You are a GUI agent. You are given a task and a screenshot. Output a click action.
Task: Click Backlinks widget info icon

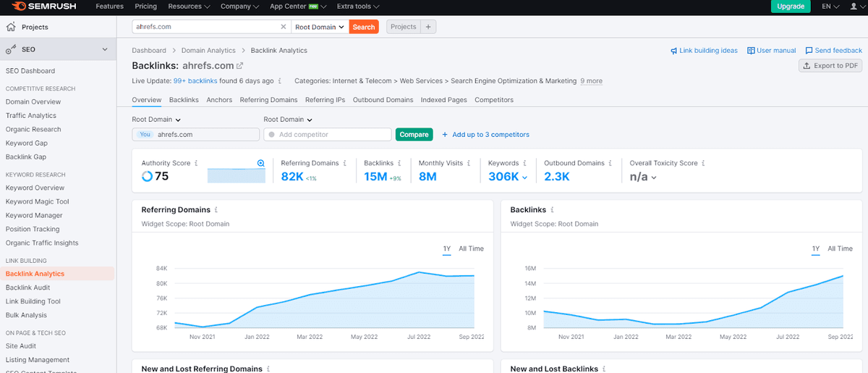pos(553,210)
